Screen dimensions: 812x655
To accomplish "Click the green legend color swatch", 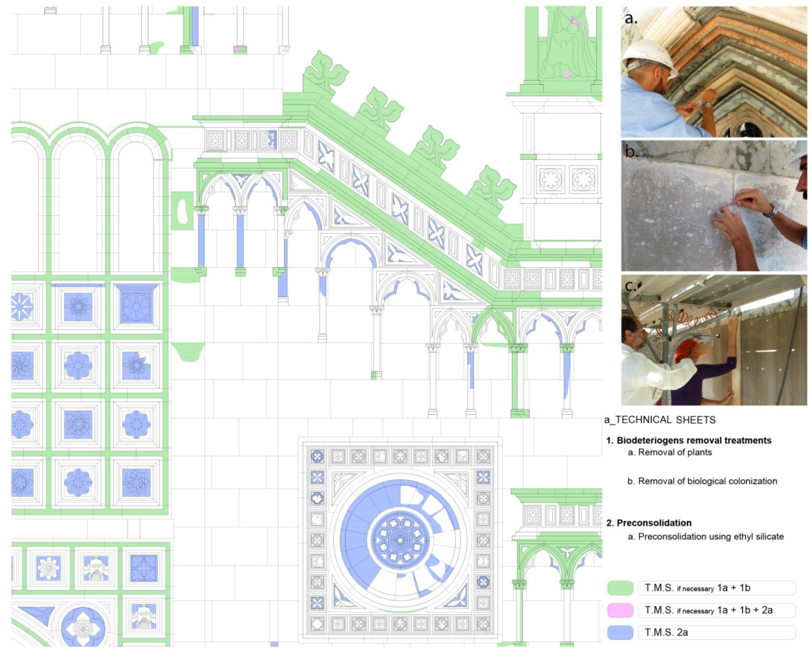I will (620, 588).
